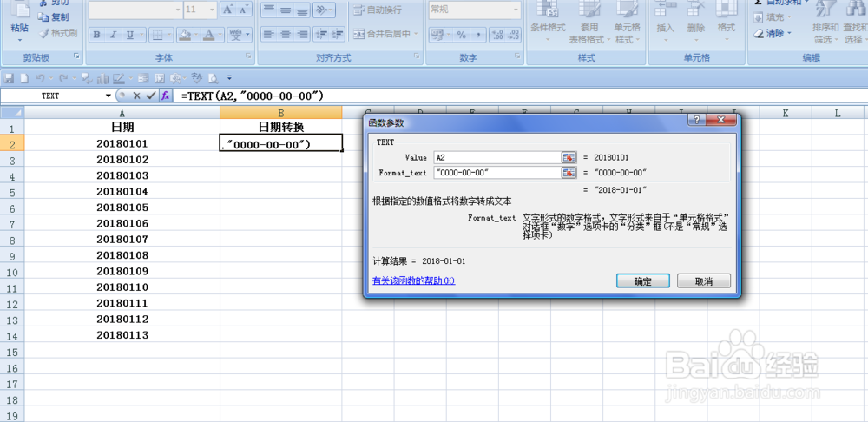Screen dimensions: 868x422
Task: Click the dialog help question mark button
Action: coord(696,120)
